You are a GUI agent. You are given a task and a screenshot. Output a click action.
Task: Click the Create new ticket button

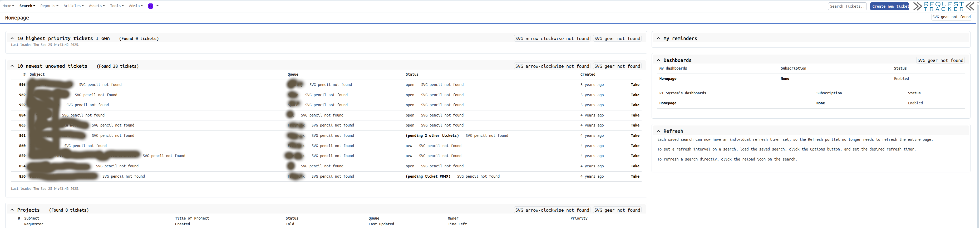[889, 7]
